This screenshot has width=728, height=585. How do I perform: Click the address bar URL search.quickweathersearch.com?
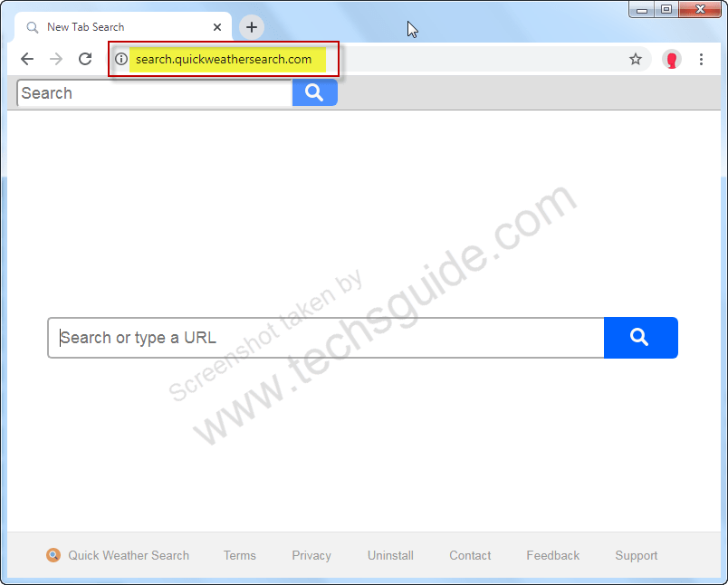tap(224, 60)
